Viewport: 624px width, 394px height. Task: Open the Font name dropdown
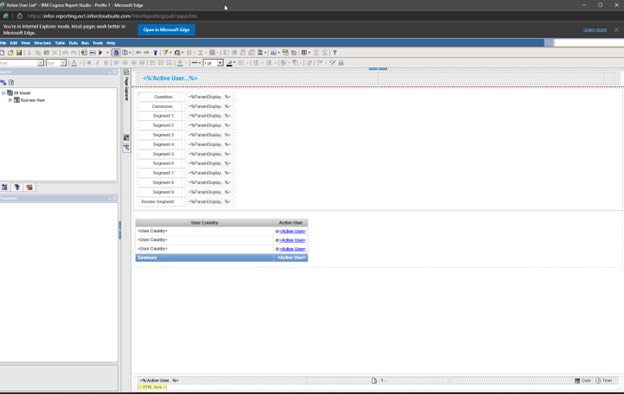[x=40, y=63]
